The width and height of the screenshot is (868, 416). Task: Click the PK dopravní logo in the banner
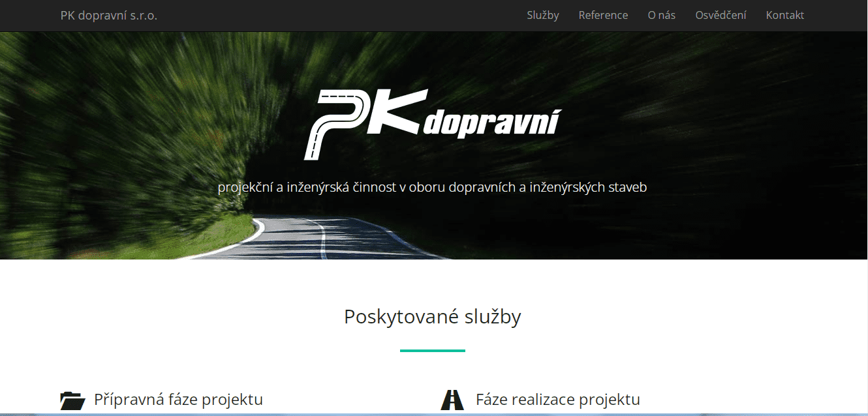tap(433, 124)
